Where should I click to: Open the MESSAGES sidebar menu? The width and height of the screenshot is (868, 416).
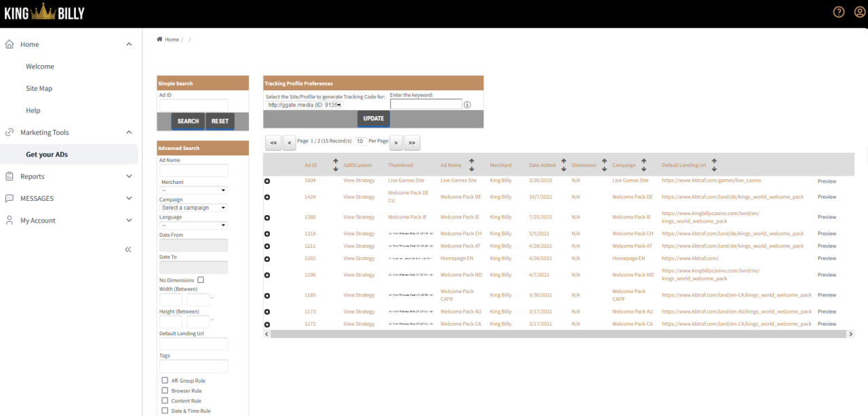coord(68,198)
